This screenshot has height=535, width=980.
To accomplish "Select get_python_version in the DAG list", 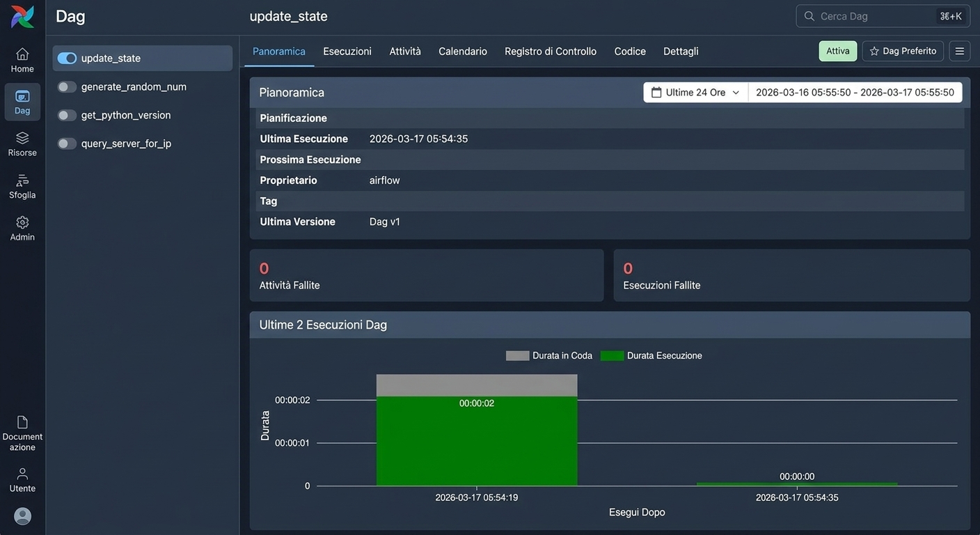I will coord(126,116).
